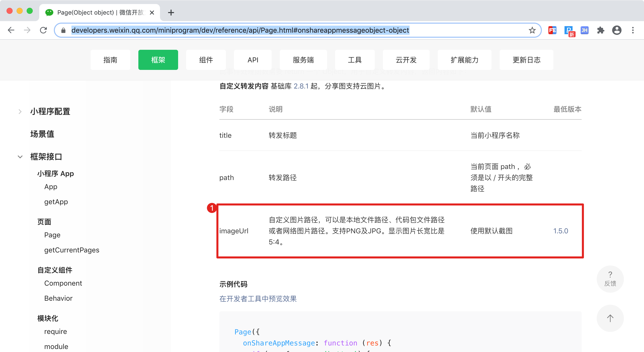Select getCurrentPages in the sidebar

coord(72,250)
